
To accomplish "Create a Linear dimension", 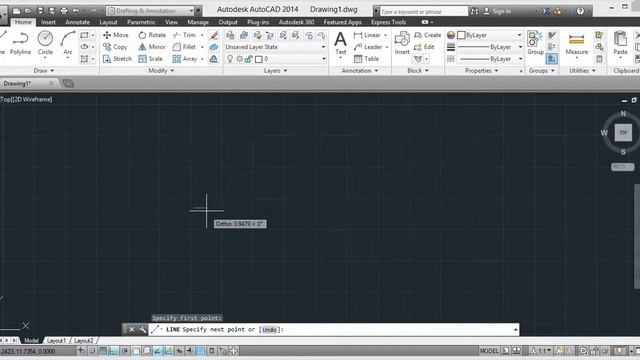I will click(367, 35).
